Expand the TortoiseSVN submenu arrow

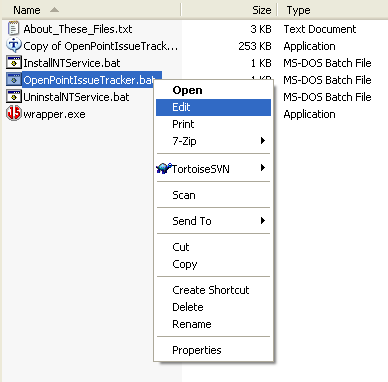coord(263,168)
